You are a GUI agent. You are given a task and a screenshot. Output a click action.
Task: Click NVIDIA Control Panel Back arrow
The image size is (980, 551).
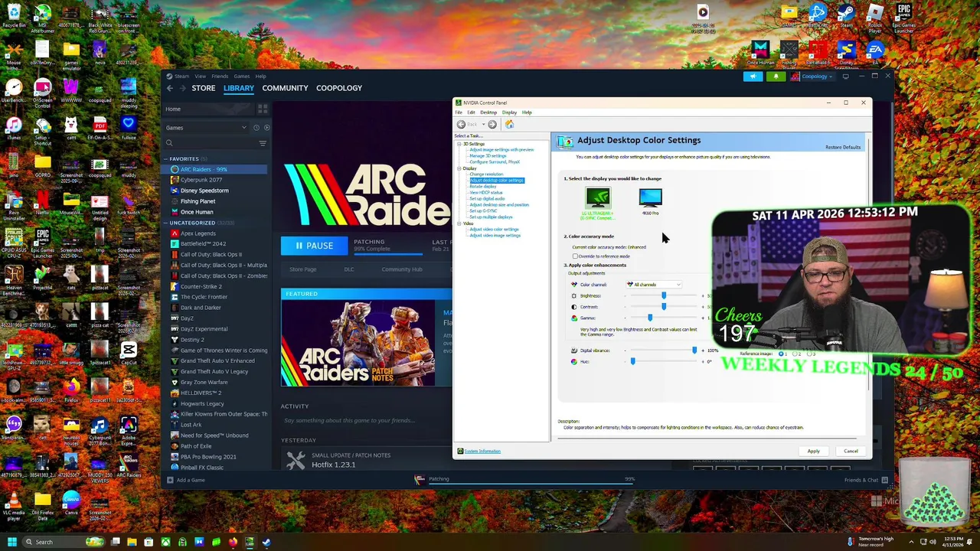pyautogui.click(x=461, y=124)
